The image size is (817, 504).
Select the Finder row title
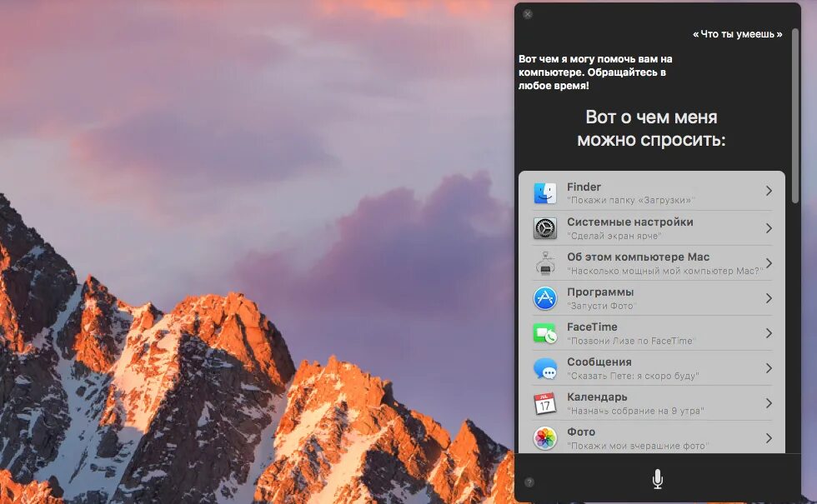pyautogui.click(x=584, y=187)
